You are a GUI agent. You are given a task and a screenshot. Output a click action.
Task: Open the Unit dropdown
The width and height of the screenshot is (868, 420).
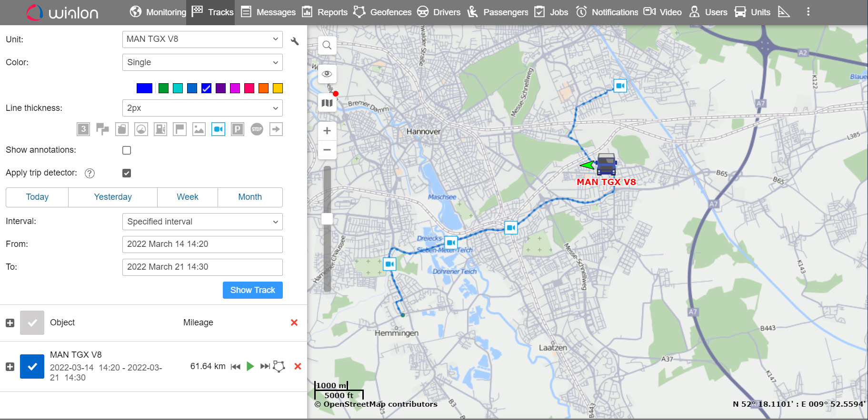point(202,39)
